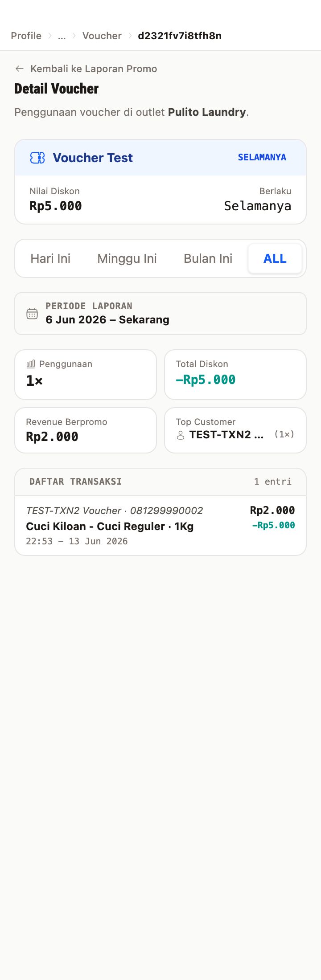The height and width of the screenshot is (980, 321).
Task: Click the SELAMANYA badge on voucher header
Action: (262, 157)
